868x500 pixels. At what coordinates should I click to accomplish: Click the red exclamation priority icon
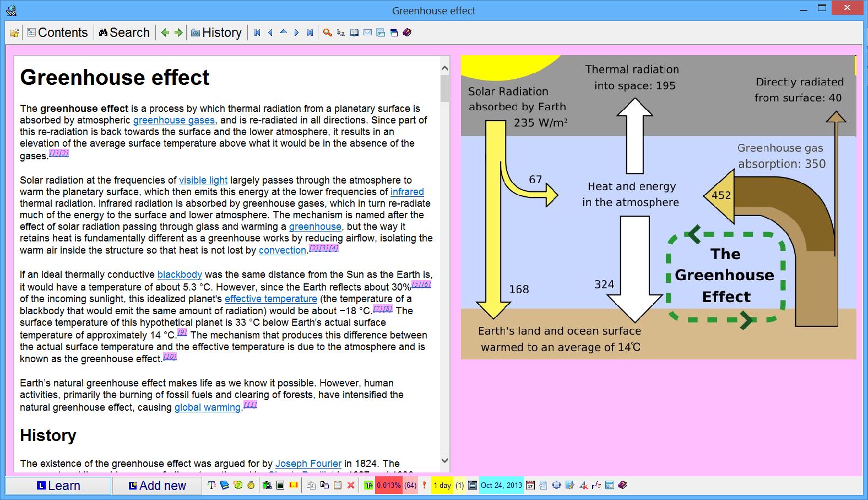(x=424, y=485)
